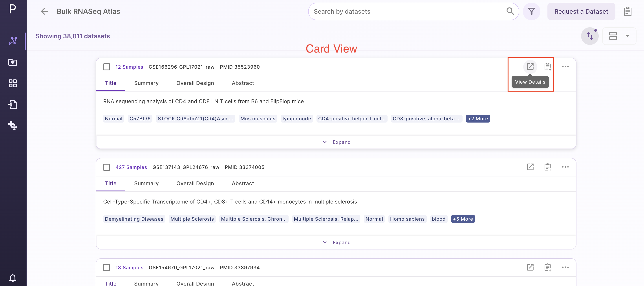Open the filter funnel button
The height and width of the screenshot is (286, 644).
pos(531,11)
